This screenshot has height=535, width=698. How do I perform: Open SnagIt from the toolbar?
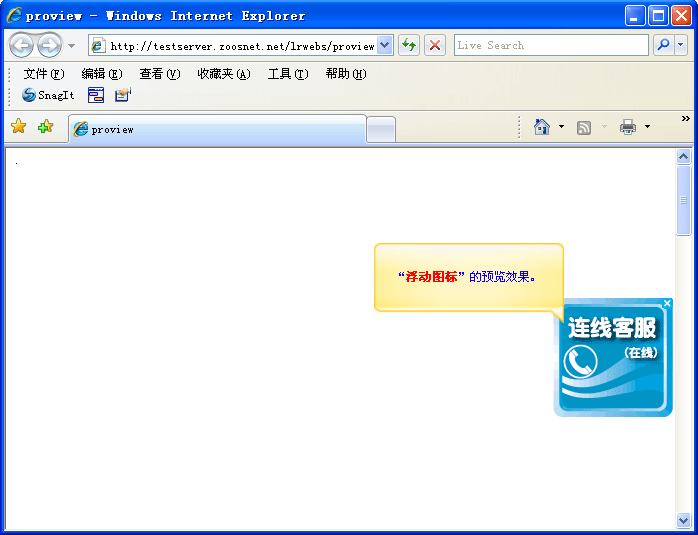48,95
